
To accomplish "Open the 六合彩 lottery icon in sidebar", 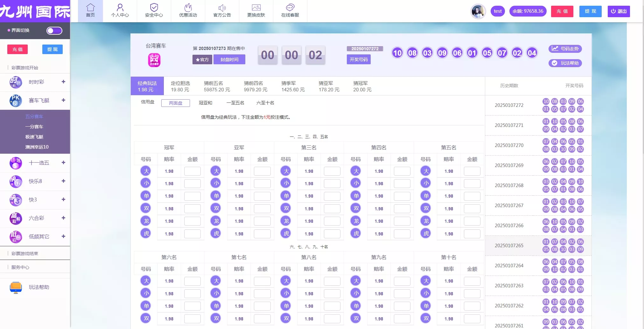I will tap(16, 218).
